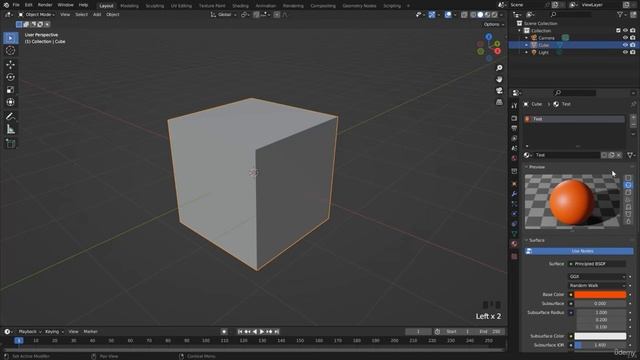Screen dimensions: 640x360
Task: Switch to UV Editing workspace tab
Action: click(181, 6)
